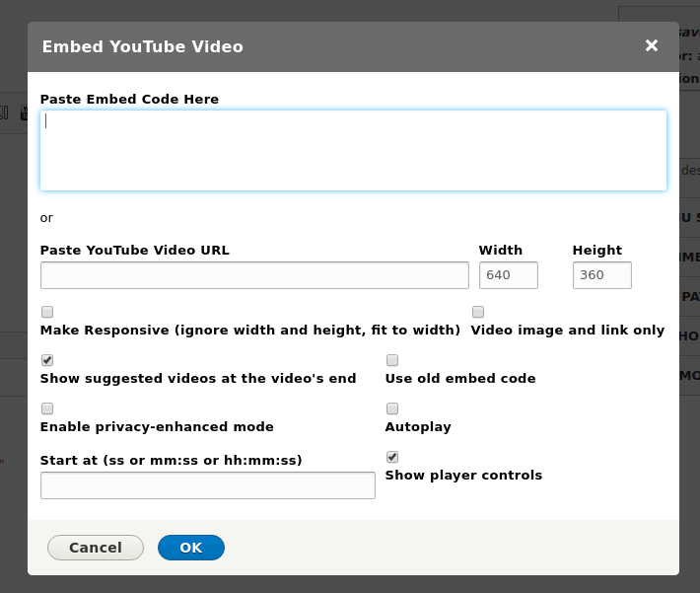Click the Width field showing 640
The width and height of the screenshot is (700, 593).
(x=509, y=275)
